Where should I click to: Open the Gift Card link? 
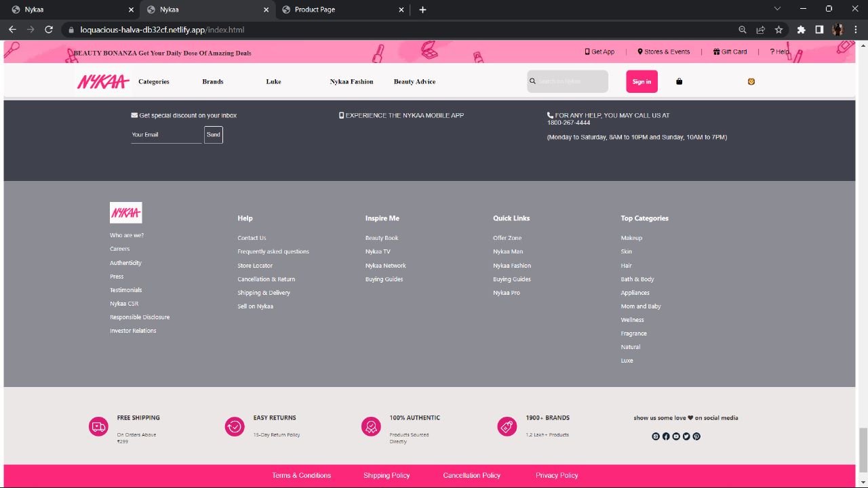(730, 52)
